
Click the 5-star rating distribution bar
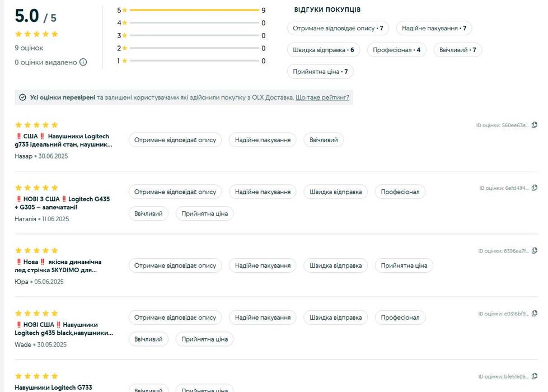[x=194, y=10]
